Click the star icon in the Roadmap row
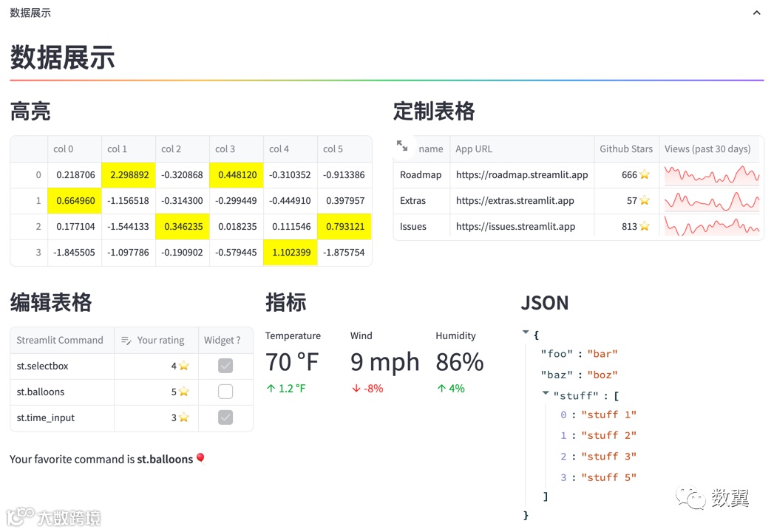 pos(644,174)
